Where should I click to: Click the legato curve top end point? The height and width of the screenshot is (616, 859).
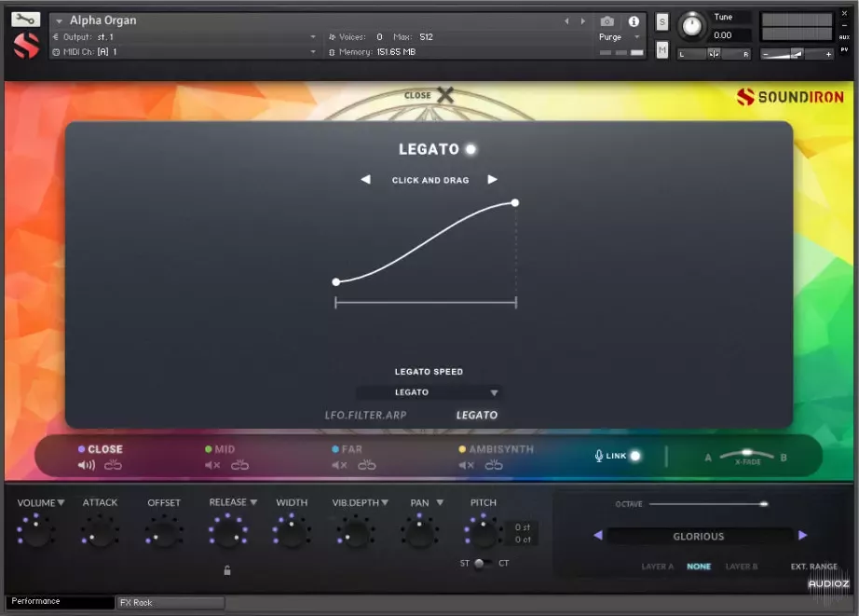(x=515, y=203)
